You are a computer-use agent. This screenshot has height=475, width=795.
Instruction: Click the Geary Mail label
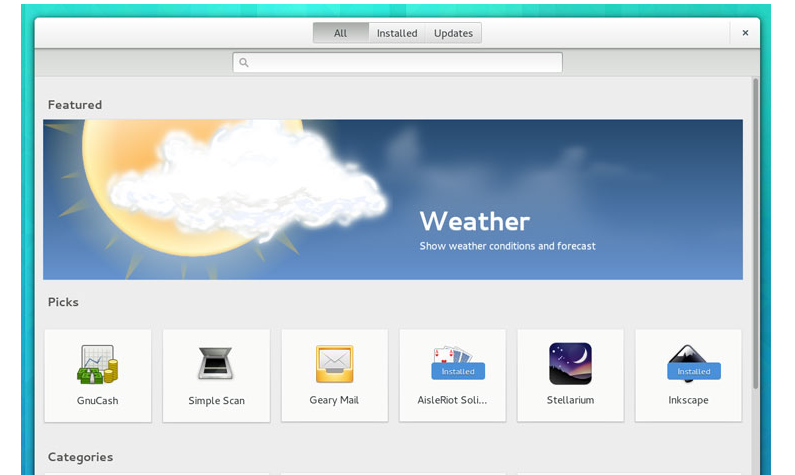coord(334,400)
